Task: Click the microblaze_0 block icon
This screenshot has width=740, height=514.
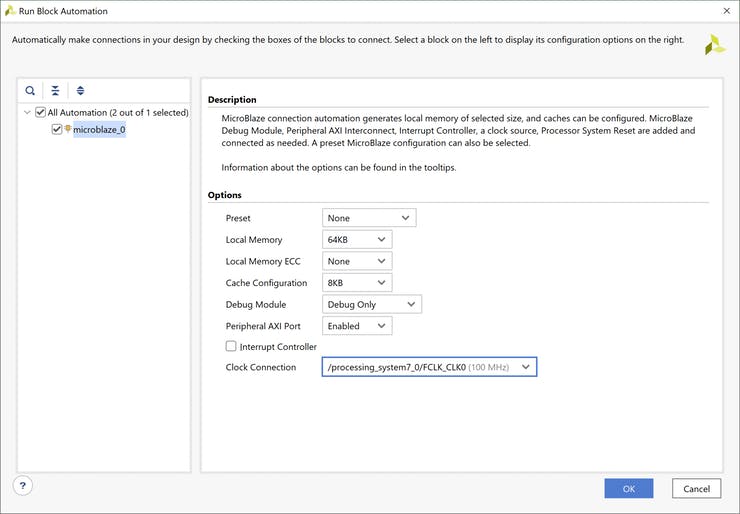Action: coord(68,129)
